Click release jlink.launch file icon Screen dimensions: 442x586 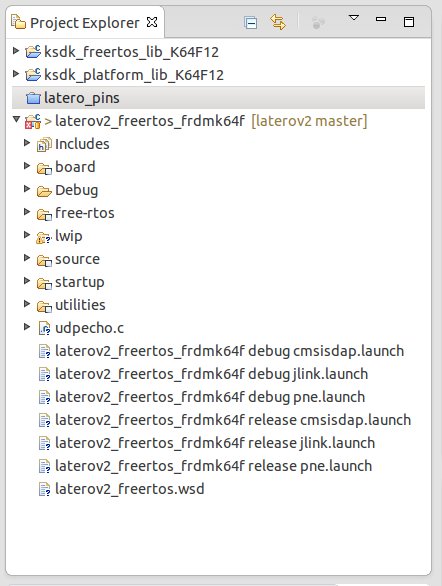click(44, 444)
